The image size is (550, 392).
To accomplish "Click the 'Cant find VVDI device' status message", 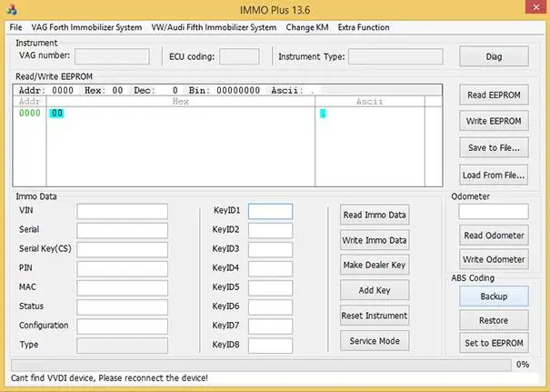I will click(109, 378).
